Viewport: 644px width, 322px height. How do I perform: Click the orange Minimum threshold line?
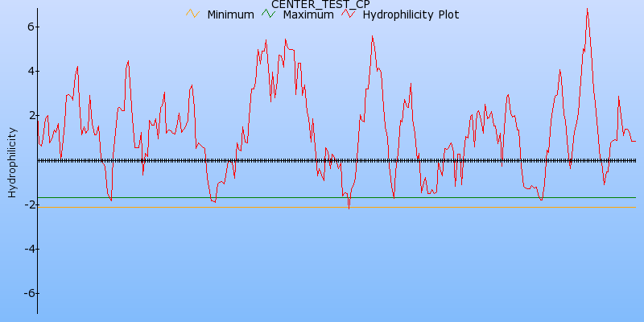[336, 207]
